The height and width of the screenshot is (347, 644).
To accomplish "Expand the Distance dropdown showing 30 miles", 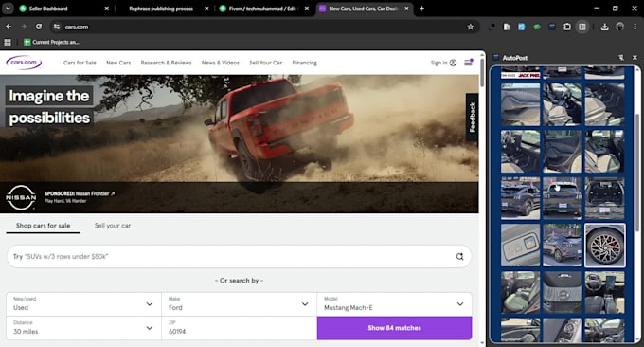I will 83,328.
